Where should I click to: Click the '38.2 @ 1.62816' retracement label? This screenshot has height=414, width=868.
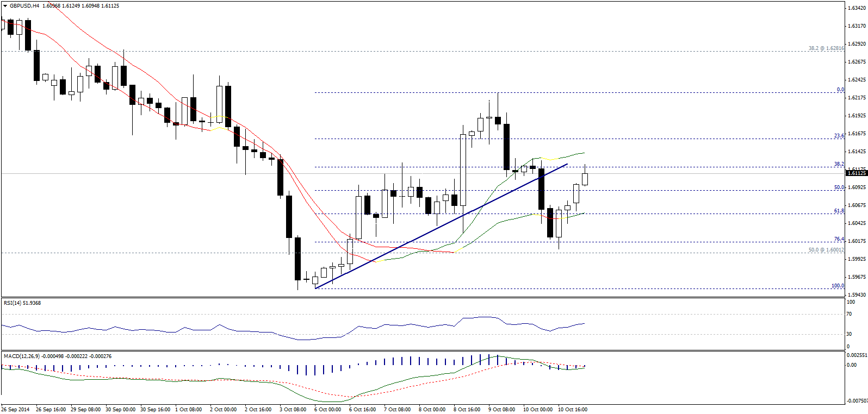(x=826, y=48)
